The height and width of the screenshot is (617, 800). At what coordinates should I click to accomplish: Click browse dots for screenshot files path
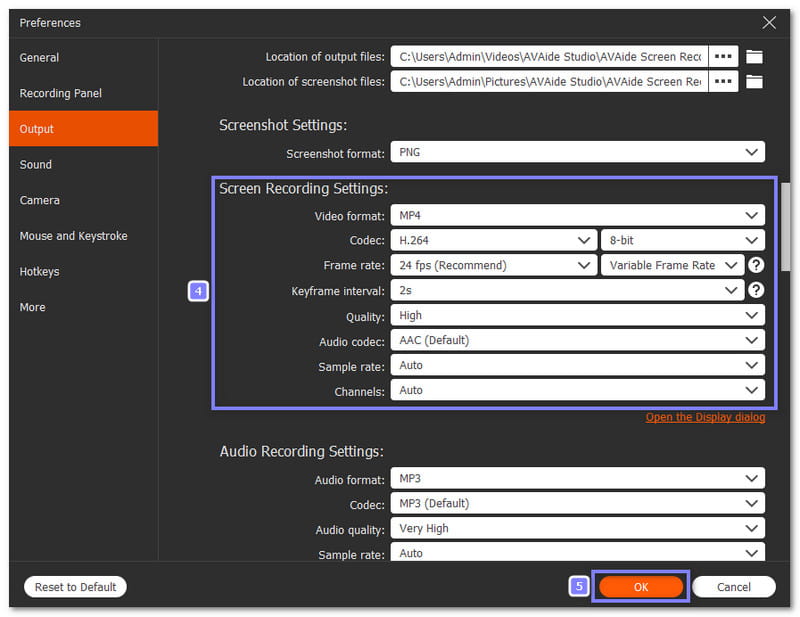(x=723, y=82)
